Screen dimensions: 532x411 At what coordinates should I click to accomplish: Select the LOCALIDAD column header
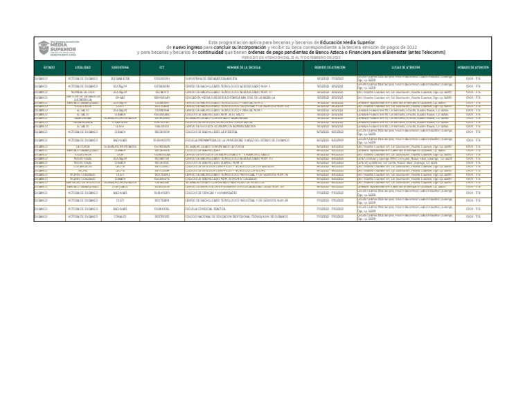coord(83,68)
